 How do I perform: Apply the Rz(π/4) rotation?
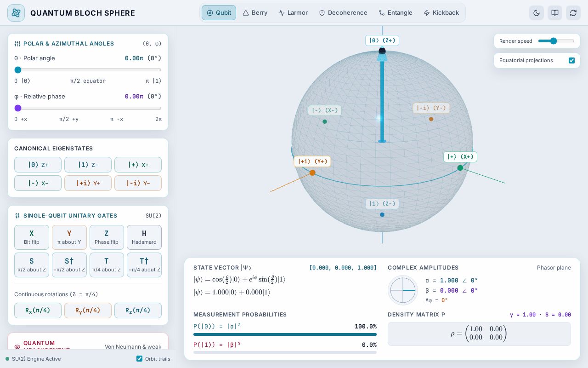tap(138, 310)
